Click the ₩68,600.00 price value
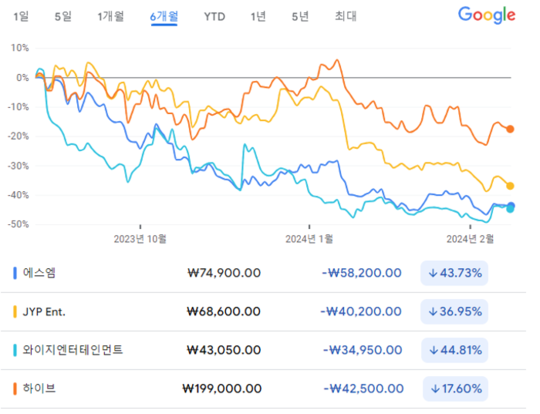 pyautogui.click(x=224, y=312)
